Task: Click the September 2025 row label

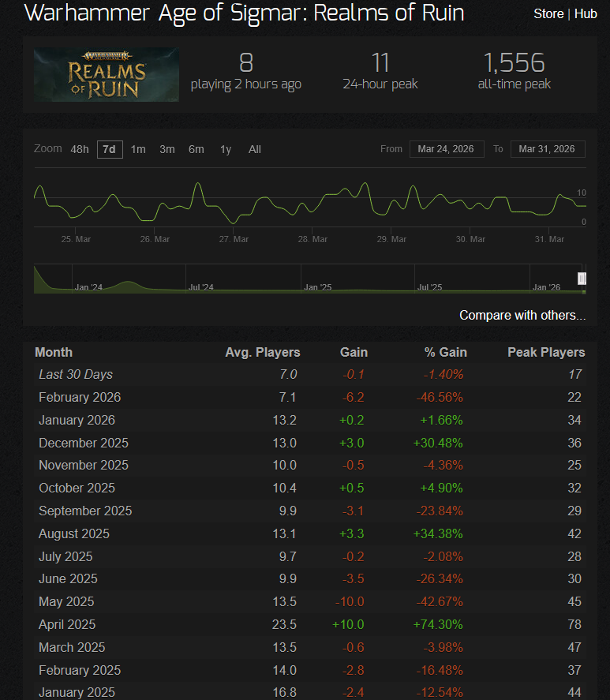Action: [x=85, y=511]
